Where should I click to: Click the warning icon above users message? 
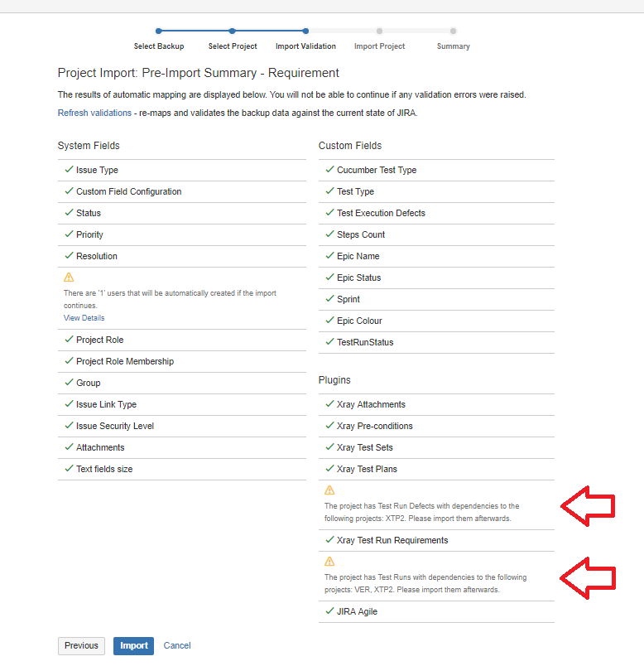click(69, 277)
